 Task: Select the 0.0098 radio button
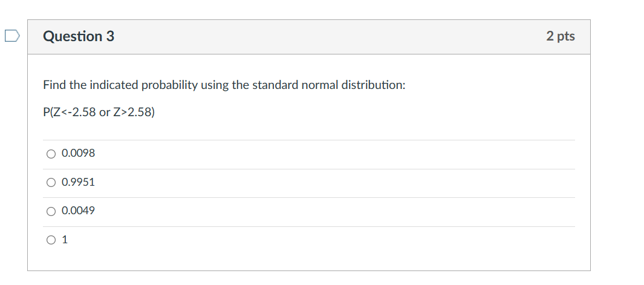(x=51, y=154)
